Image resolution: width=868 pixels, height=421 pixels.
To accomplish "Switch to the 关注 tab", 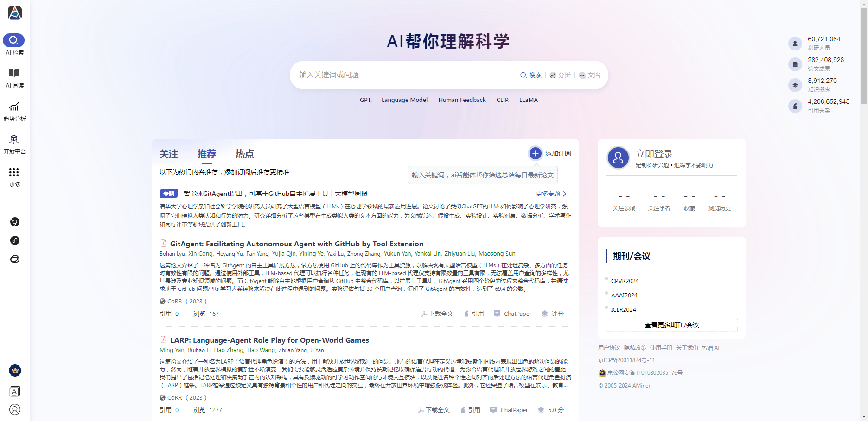I will 169,154.
